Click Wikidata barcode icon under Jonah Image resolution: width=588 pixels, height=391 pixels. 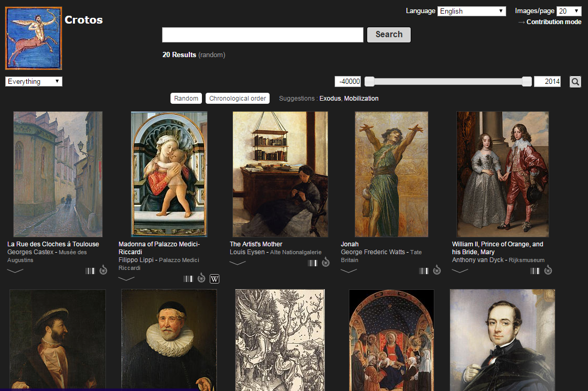424,271
